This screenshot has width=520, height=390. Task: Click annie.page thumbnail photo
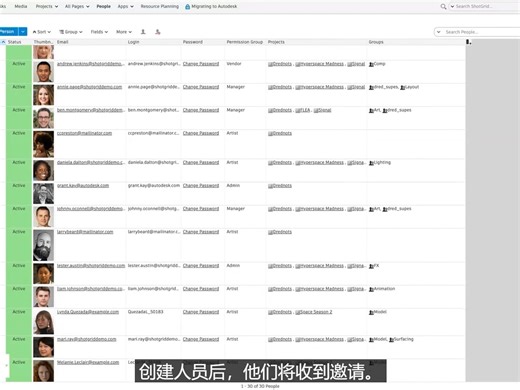click(x=43, y=95)
